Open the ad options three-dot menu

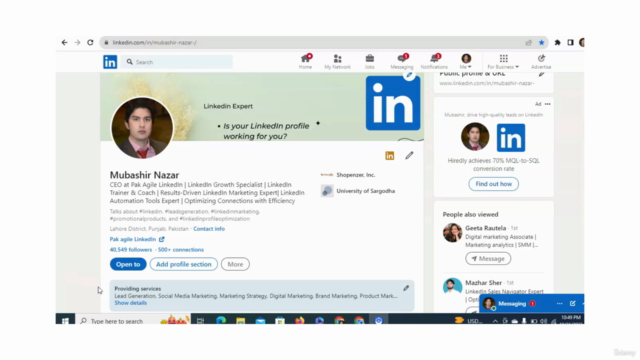click(x=548, y=104)
